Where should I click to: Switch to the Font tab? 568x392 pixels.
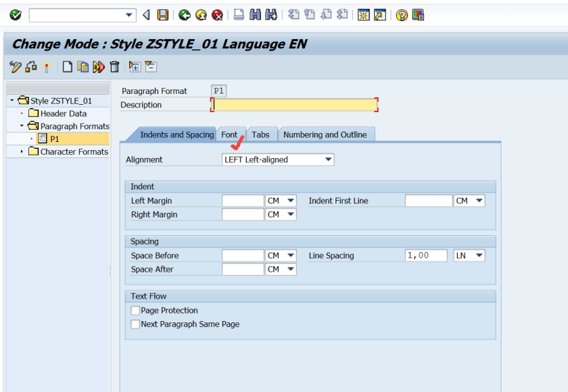(229, 134)
